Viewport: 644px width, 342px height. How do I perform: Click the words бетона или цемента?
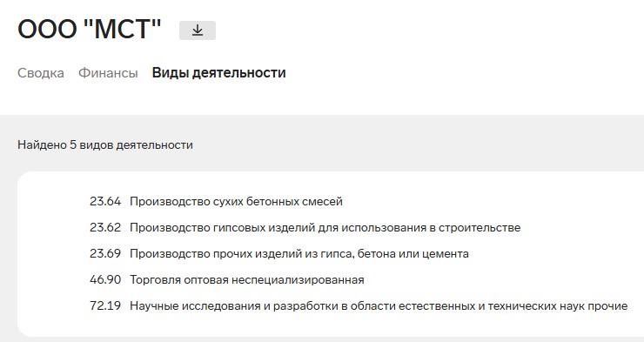(x=413, y=254)
